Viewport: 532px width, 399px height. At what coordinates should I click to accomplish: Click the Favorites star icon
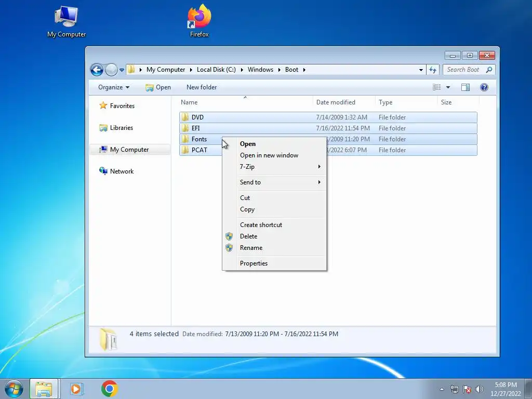(103, 105)
